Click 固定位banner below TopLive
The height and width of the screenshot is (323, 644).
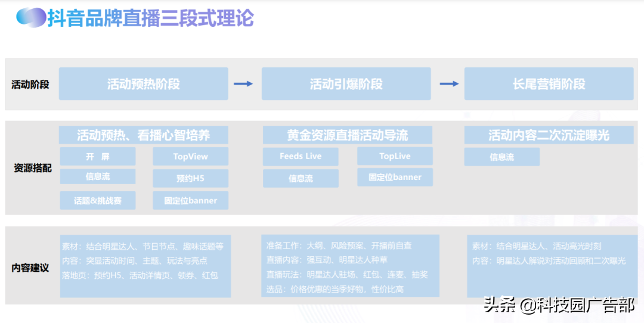click(x=395, y=177)
